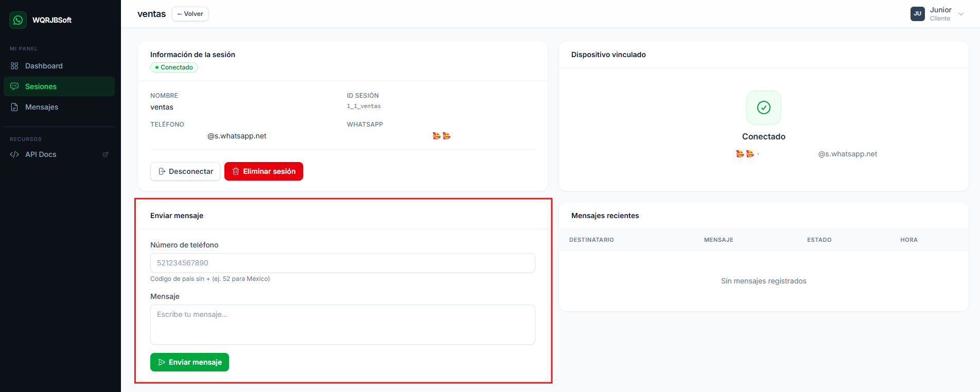Click the Sesiones chat bubble icon
Screen dimensions: 980x392
(14, 86)
